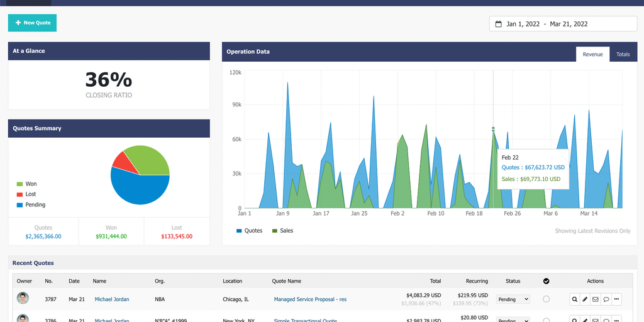
Task: Toggle the Quotes series in chart legend
Action: tap(250, 231)
